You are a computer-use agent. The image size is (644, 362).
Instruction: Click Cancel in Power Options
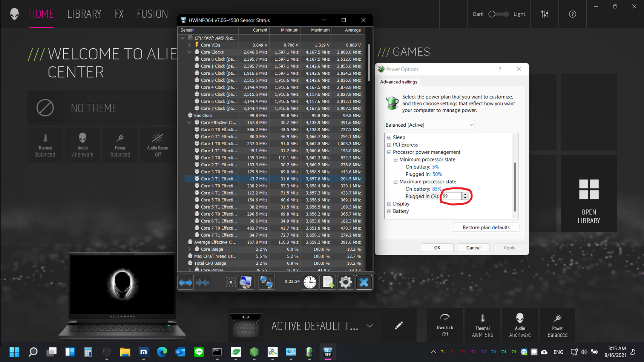coord(473,248)
